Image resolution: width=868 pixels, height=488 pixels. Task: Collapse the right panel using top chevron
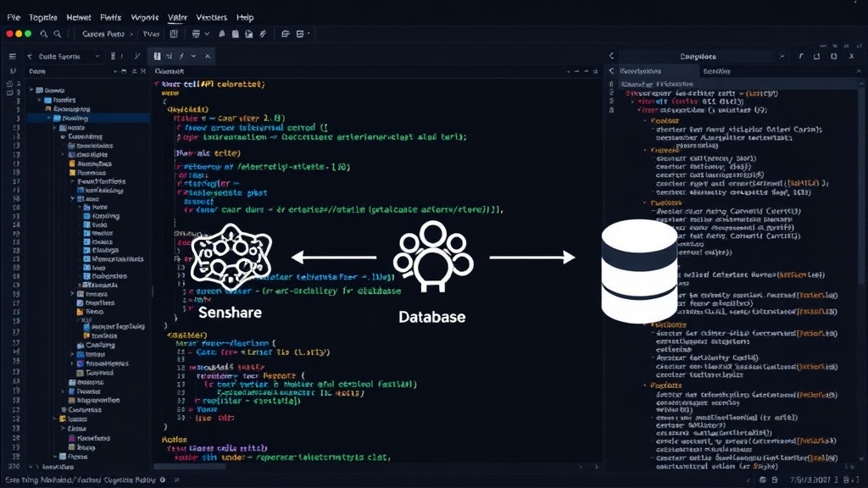(x=612, y=56)
